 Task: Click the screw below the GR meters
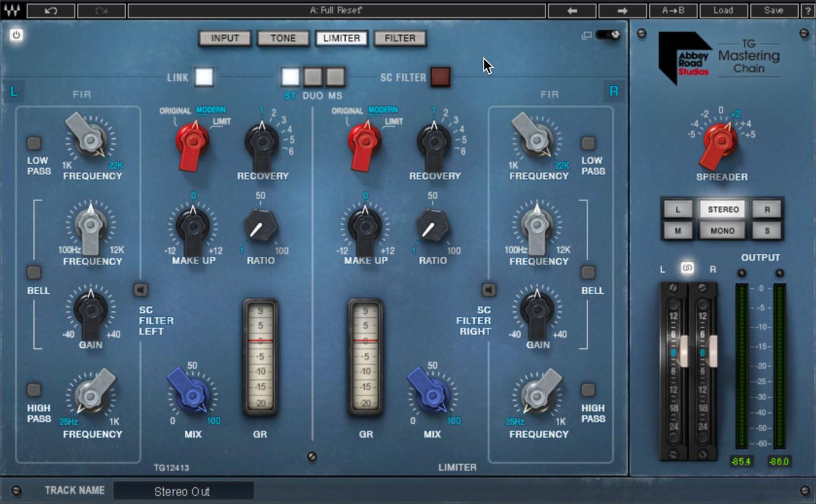click(x=312, y=457)
